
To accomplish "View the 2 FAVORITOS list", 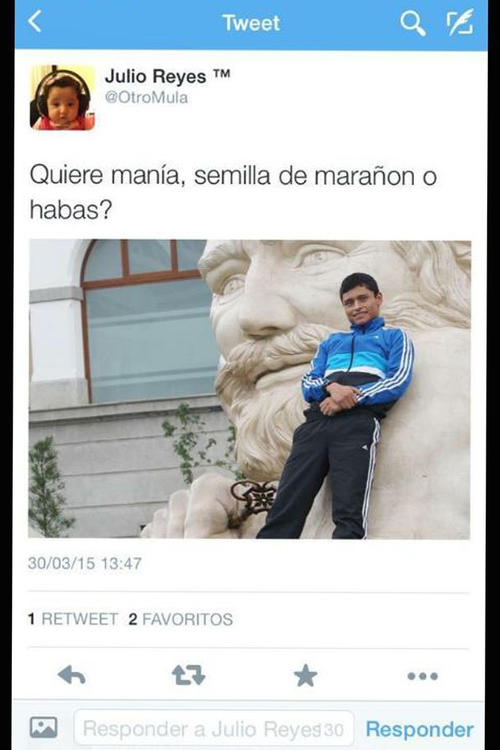I will tap(180, 619).
